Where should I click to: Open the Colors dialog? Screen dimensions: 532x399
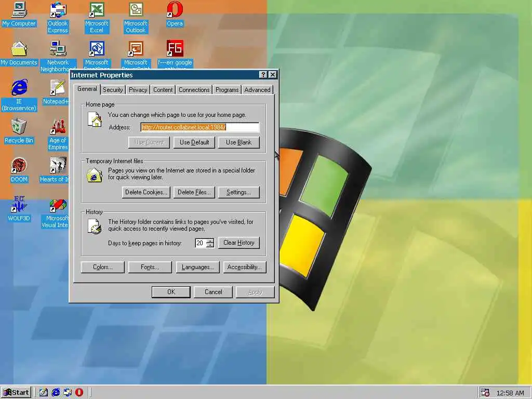[x=103, y=267]
